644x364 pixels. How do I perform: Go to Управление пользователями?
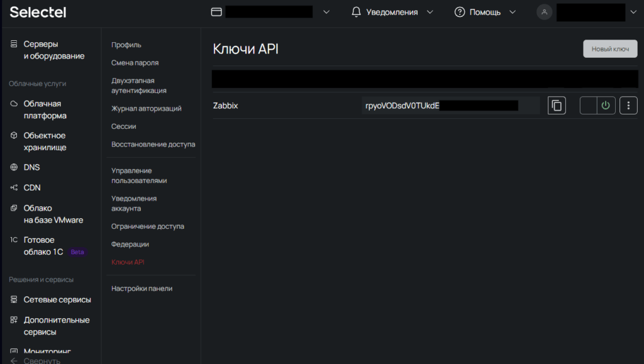(139, 175)
